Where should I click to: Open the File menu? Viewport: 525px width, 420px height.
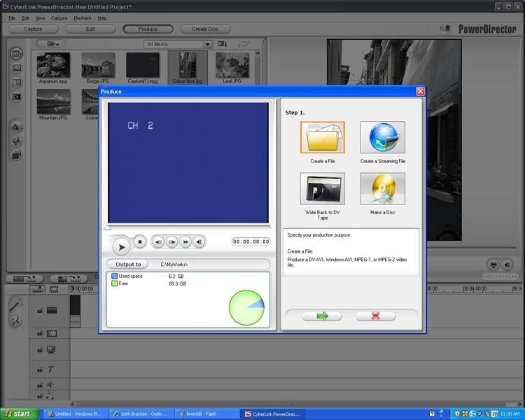coord(12,18)
